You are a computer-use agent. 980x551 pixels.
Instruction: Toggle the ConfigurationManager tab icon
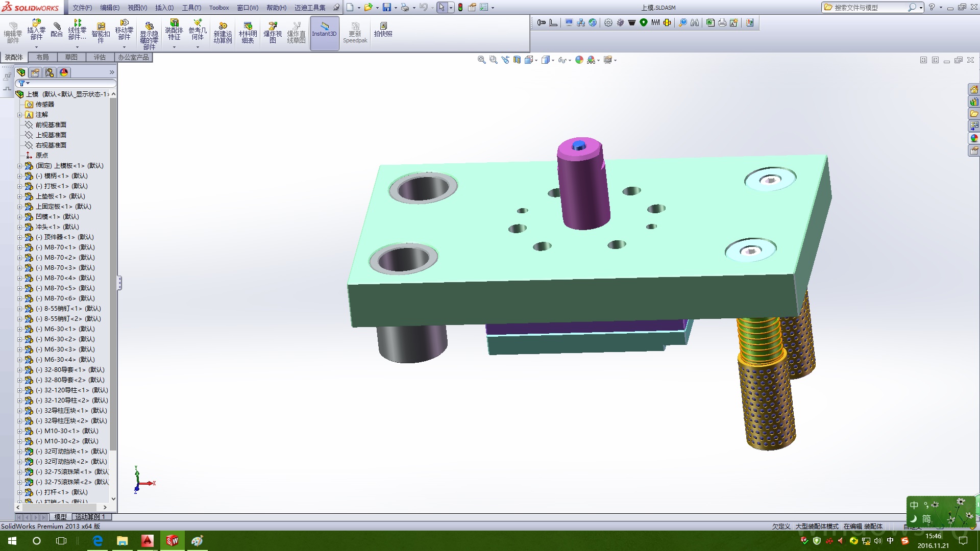pyautogui.click(x=50, y=72)
